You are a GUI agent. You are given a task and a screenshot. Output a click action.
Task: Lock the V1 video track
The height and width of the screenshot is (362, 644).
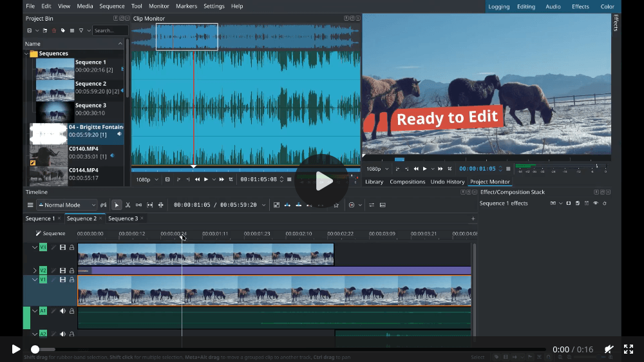point(71,280)
